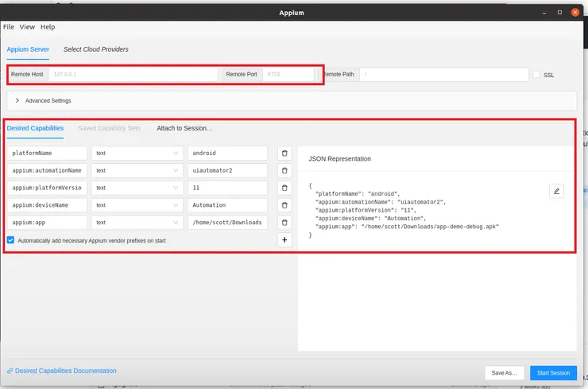Screen dimensions: 588x389
Task: Uncheck automatically add Appium vendor prefixes
Action: pyautogui.click(x=10, y=239)
